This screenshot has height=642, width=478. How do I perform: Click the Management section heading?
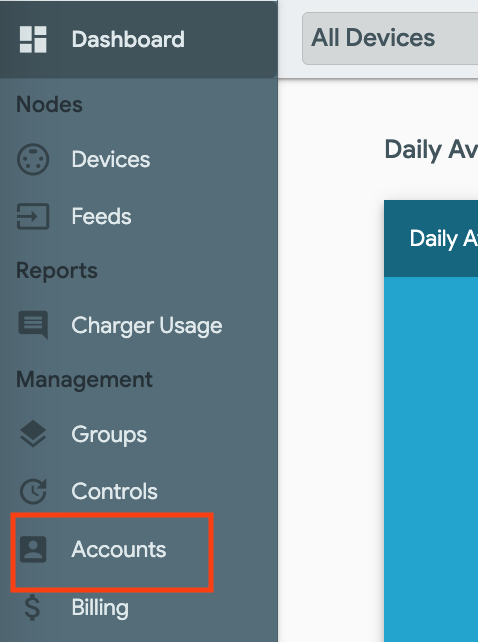[84, 380]
